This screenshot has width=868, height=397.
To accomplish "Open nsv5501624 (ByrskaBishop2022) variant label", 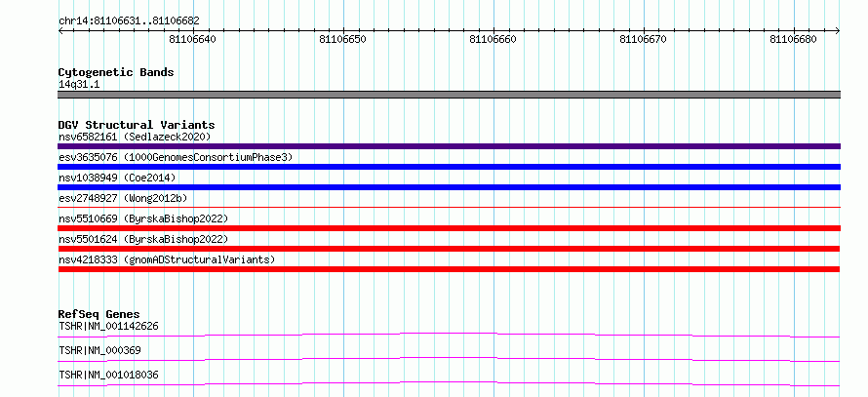I will click(x=142, y=239).
